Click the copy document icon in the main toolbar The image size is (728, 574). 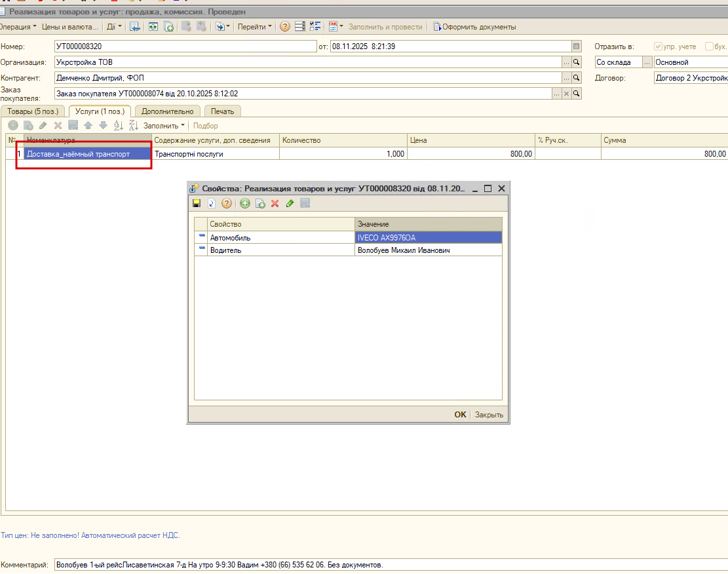(x=168, y=26)
